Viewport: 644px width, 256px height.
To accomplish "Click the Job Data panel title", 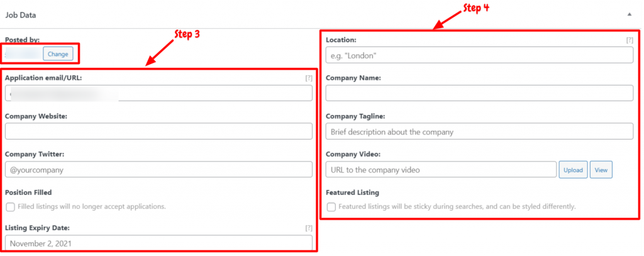I will [x=21, y=15].
